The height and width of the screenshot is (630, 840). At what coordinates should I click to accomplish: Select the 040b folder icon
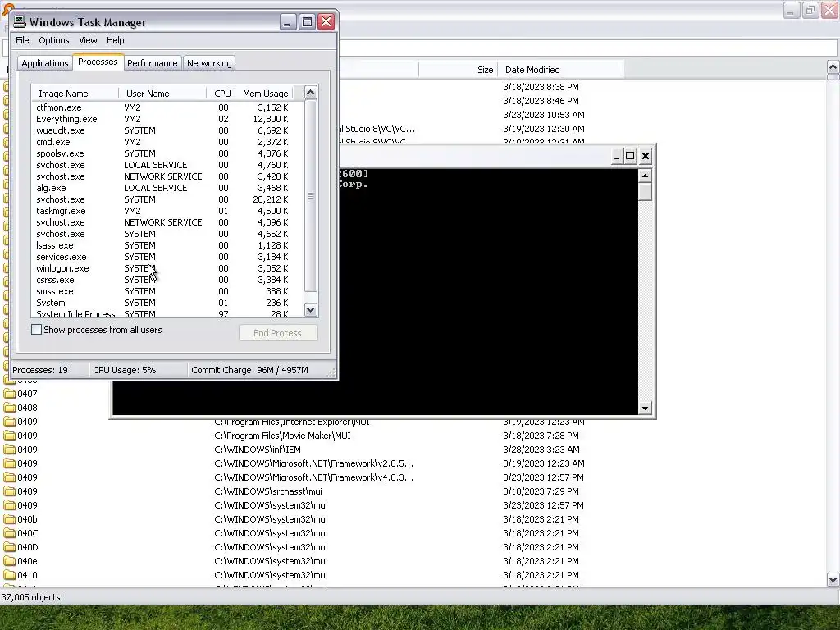[x=10, y=519]
